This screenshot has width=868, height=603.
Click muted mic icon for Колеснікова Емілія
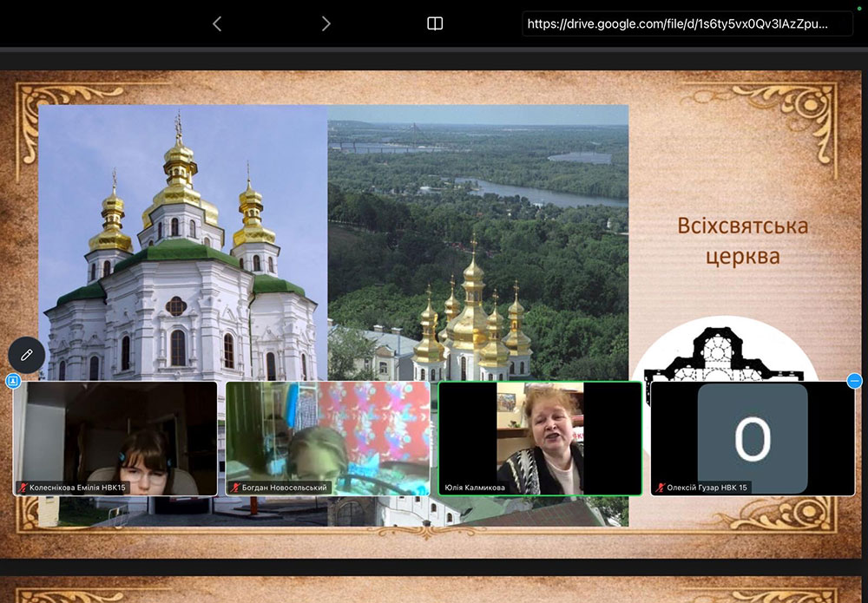pos(23,488)
